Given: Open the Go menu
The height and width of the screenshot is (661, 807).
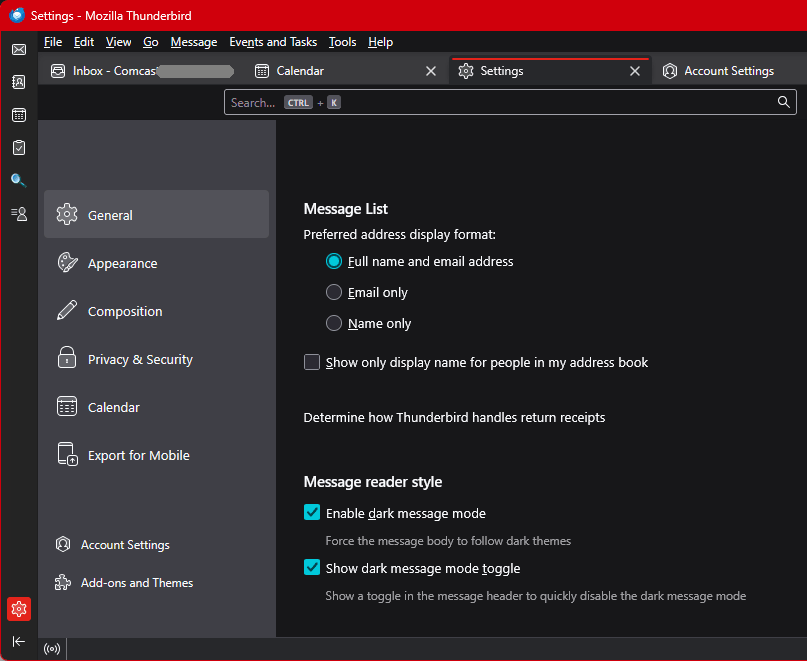Looking at the screenshot, I should coord(150,42).
